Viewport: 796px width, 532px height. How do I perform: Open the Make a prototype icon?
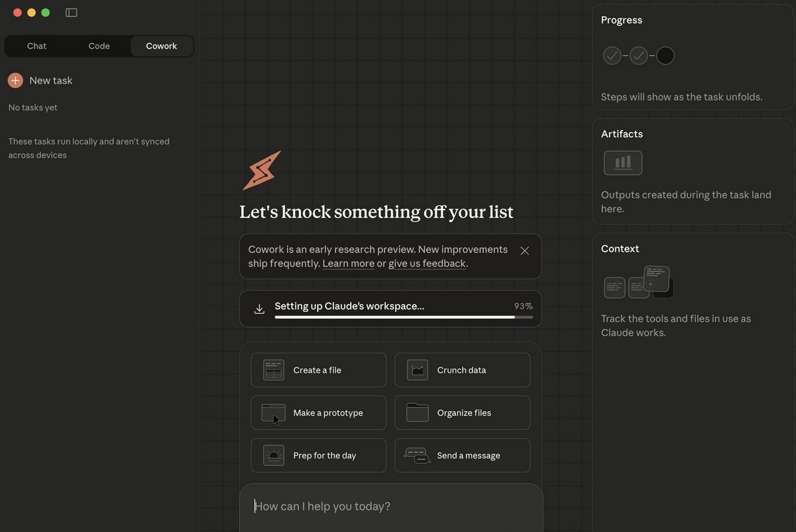(x=274, y=412)
